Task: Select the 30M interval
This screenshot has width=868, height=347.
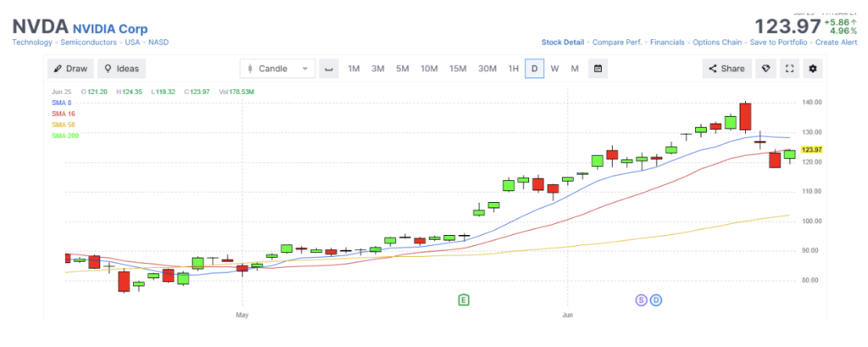Action: click(487, 69)
